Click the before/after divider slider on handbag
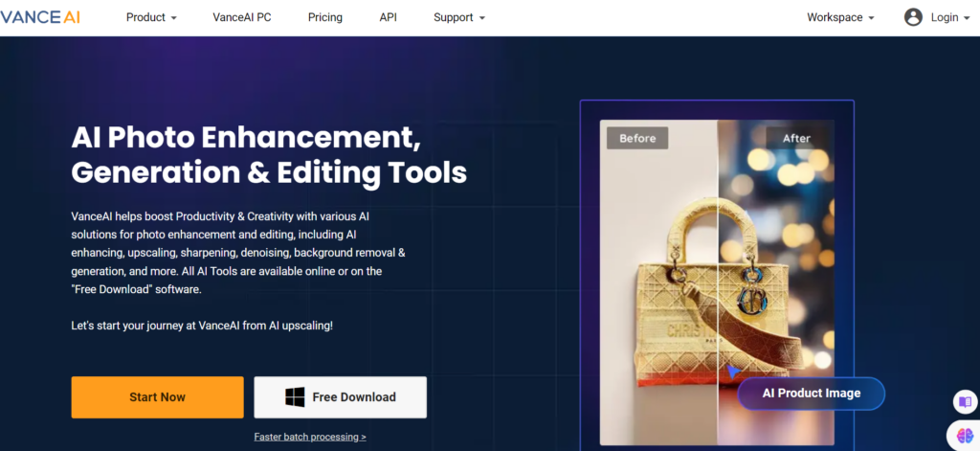Screen dimensions: 980x451 pos(717,282)
